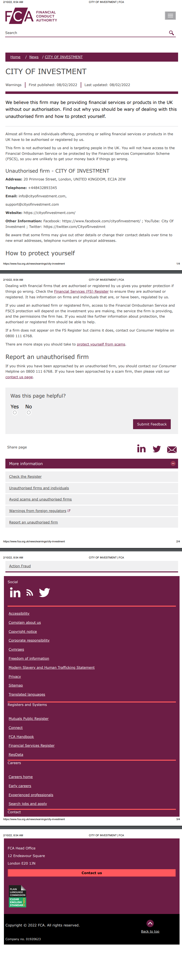This screenshot has height=980, width=182.
Task: Open the Check the Register link
Action: click(25, 477)
